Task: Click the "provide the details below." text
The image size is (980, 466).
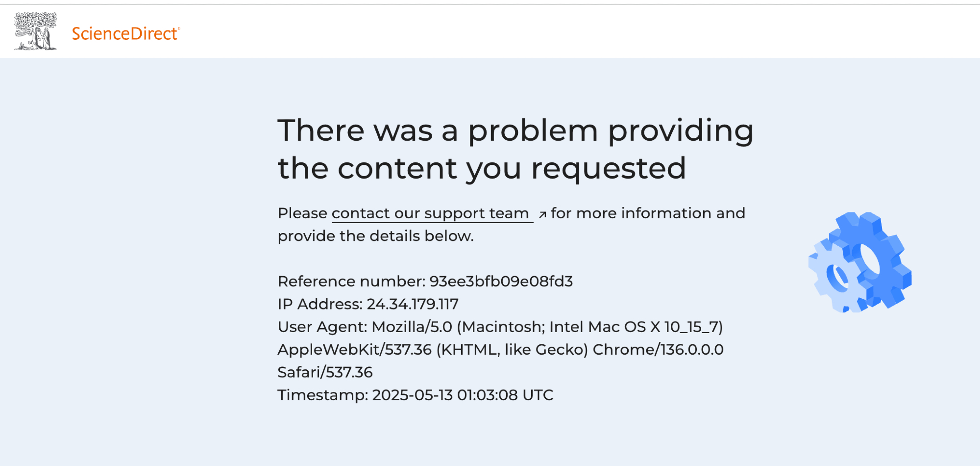Action: point(375,236)
